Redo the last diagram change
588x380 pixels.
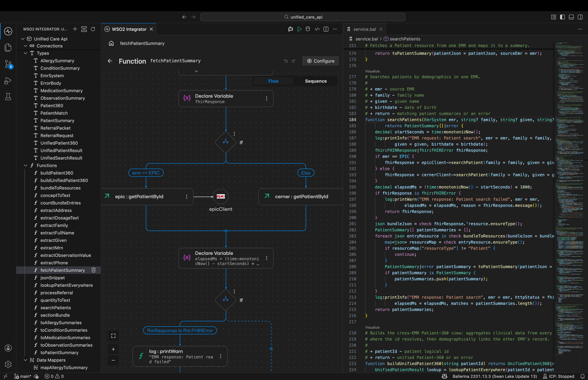coord(293,61)
